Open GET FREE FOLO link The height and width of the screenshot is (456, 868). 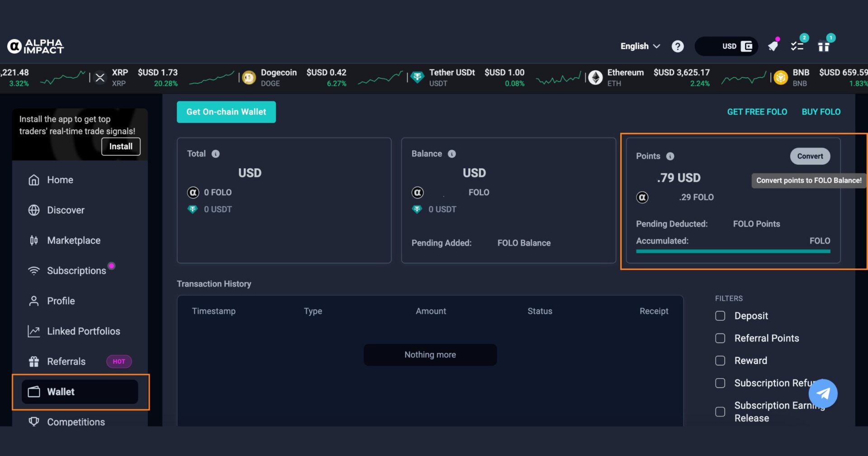(x=757, y=112)
